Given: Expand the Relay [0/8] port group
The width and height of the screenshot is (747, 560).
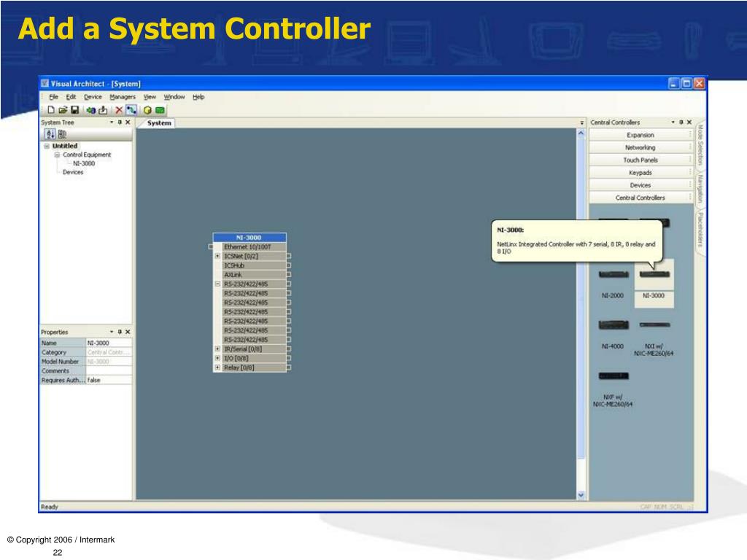Looking at the screenshot, I should (x=217, y=367).
